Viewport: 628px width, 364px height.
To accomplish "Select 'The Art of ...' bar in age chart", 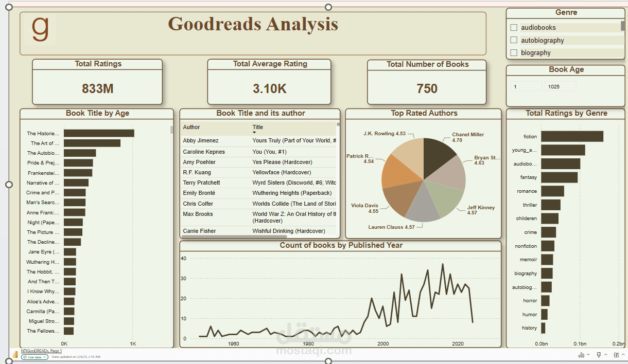I will tap(92, 143).
